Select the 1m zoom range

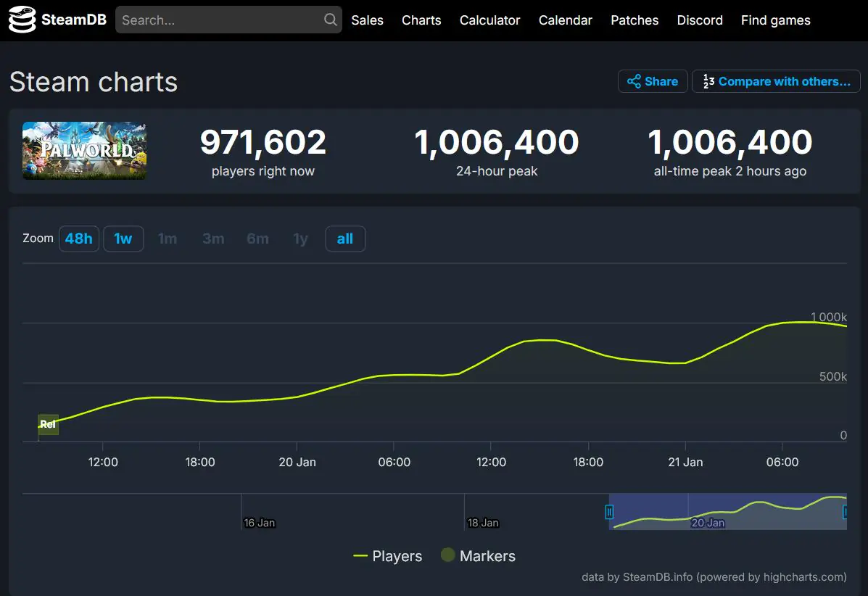pyautogui.click(x=168, y=239)
